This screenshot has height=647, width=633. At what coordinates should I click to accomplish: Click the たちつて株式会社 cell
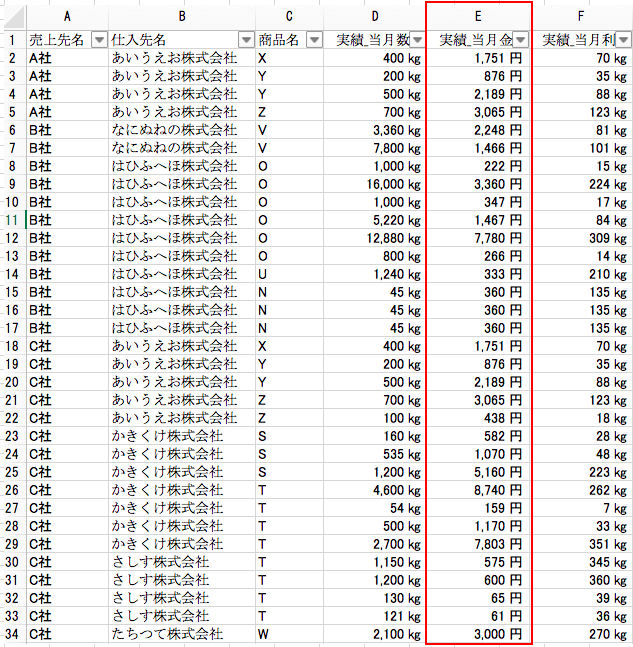coord(182,634)
